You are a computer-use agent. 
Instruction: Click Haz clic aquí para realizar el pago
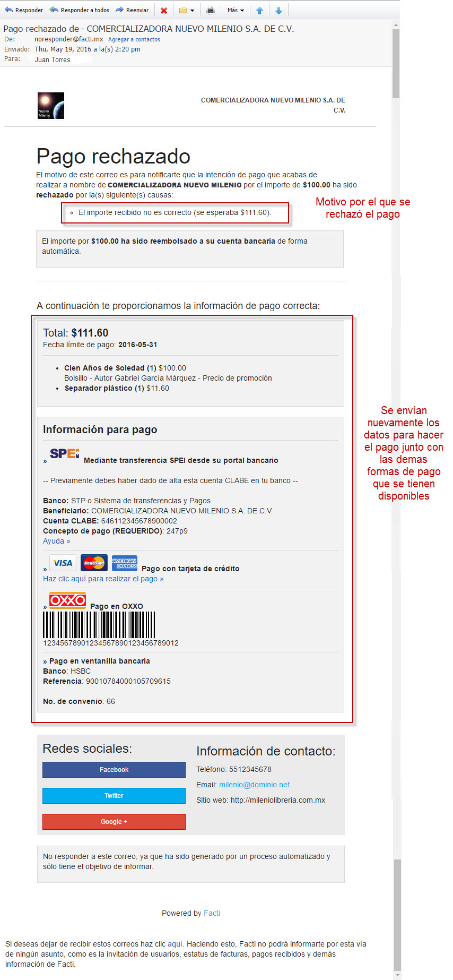[x=103, y=579]
